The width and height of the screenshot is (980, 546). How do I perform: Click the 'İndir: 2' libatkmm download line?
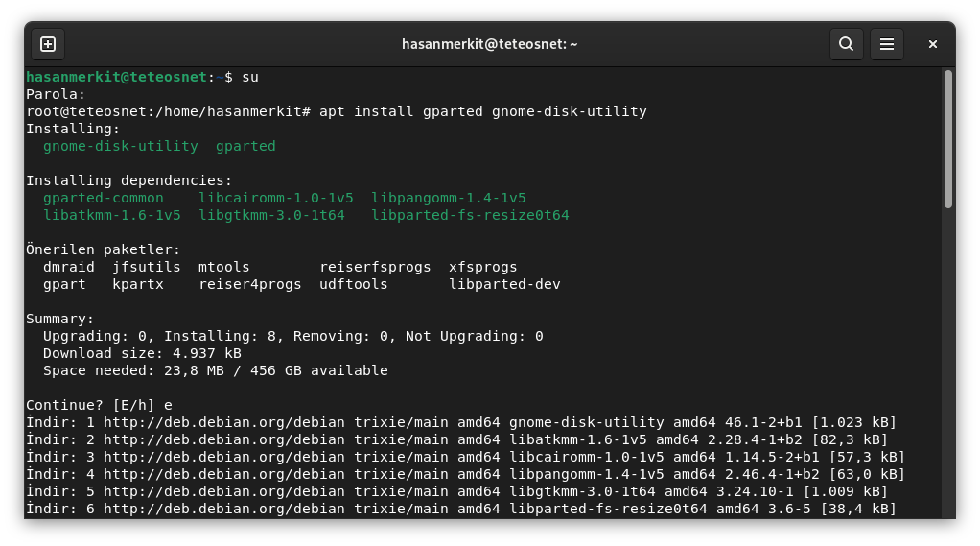tap(456, 439)
